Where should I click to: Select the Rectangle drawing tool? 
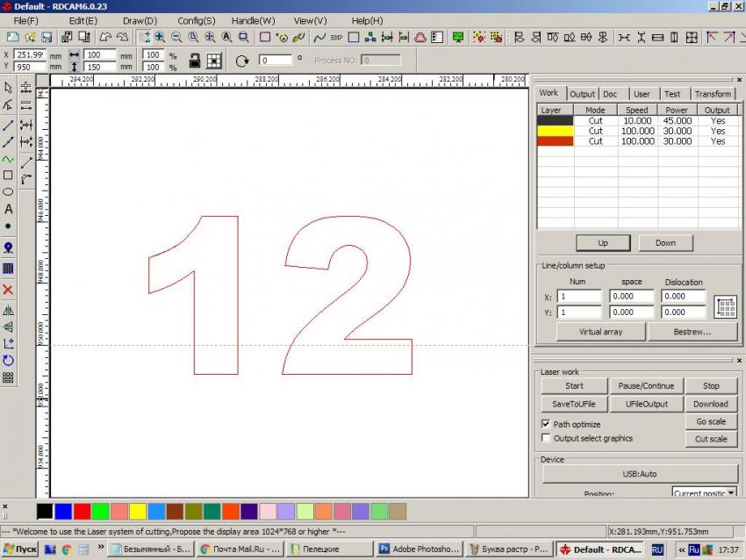9,175
